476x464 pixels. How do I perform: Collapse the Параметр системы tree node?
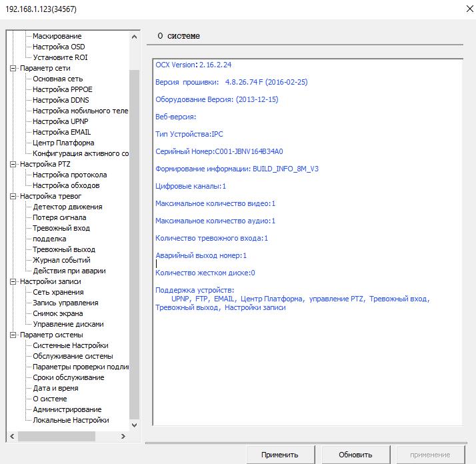(x=13, y=335)
